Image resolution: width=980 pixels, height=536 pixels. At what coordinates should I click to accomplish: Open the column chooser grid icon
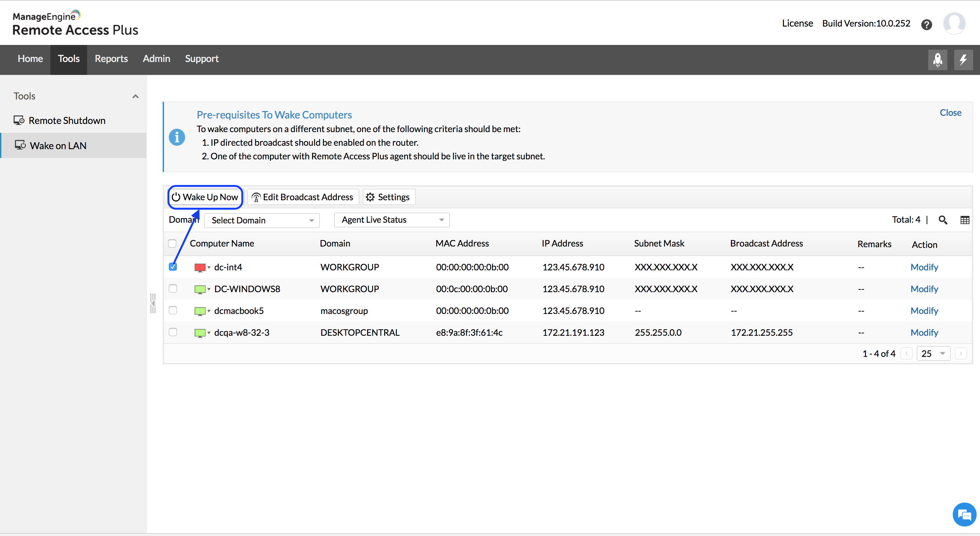point(964,220)
